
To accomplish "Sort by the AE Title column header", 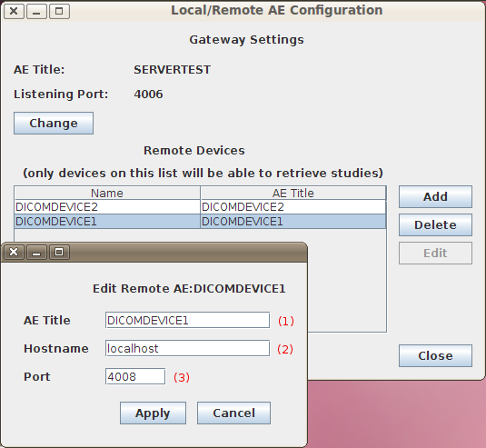I will tap(293, 193).
